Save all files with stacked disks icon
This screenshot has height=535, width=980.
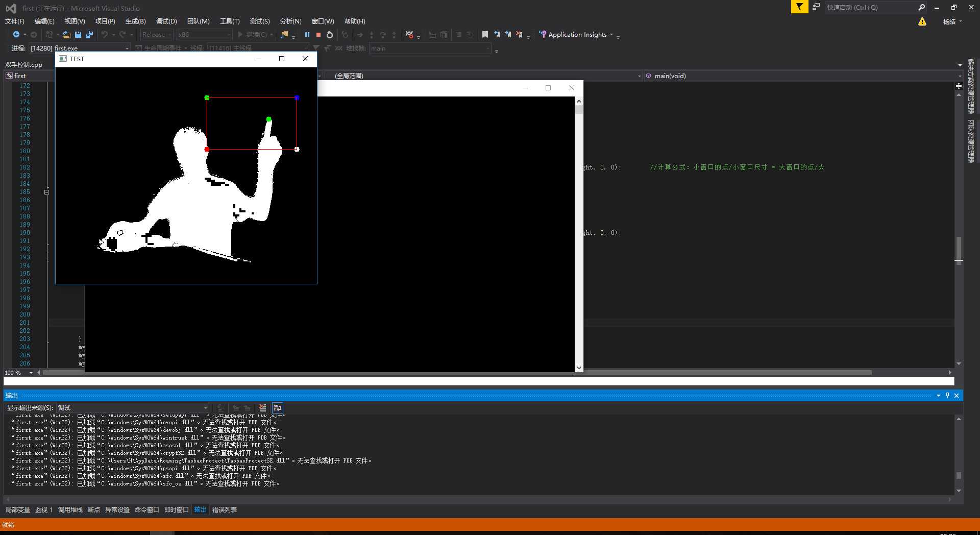(x=89, y=35)
